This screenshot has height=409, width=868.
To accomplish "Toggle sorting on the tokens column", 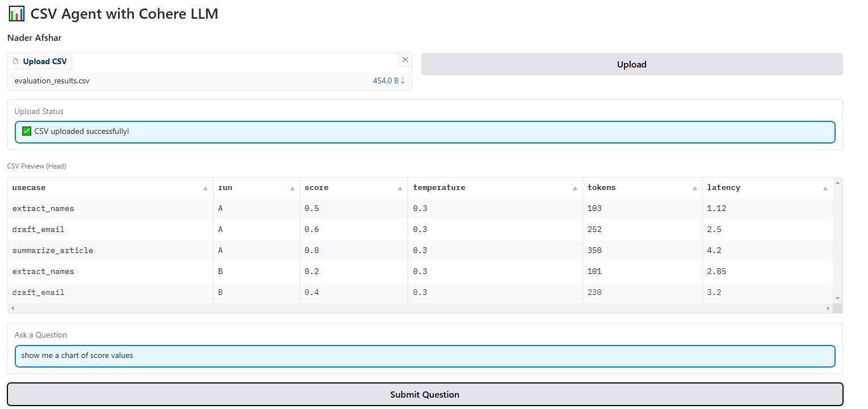I will click(694, 187).
